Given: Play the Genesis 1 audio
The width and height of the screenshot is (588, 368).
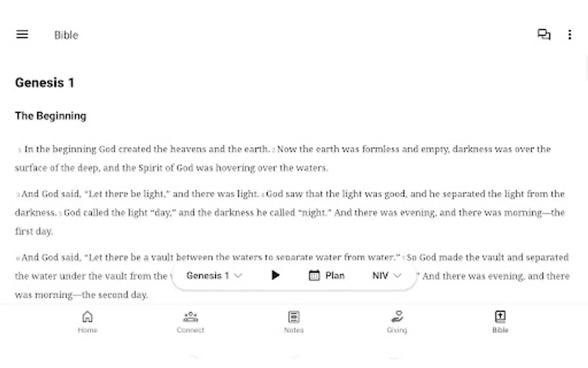Looking at the screenshot, I should 276,275.
